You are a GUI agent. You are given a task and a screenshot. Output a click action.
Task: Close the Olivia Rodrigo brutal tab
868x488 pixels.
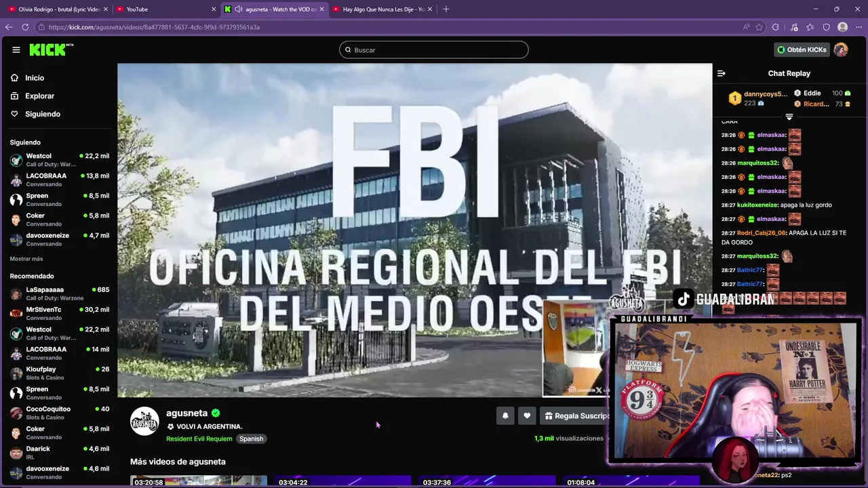[x=105, y=9]
